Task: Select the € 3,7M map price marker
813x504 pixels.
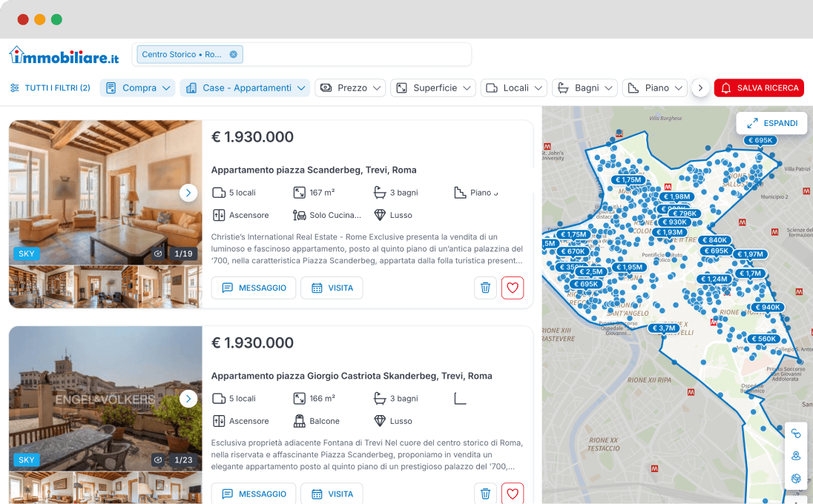Action: [664, 328]
